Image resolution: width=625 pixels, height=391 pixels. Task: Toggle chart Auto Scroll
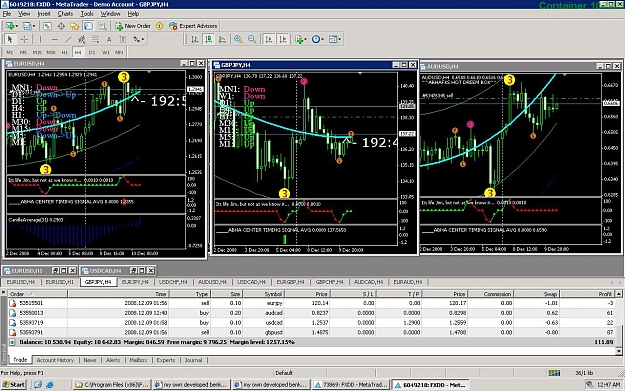269,39
